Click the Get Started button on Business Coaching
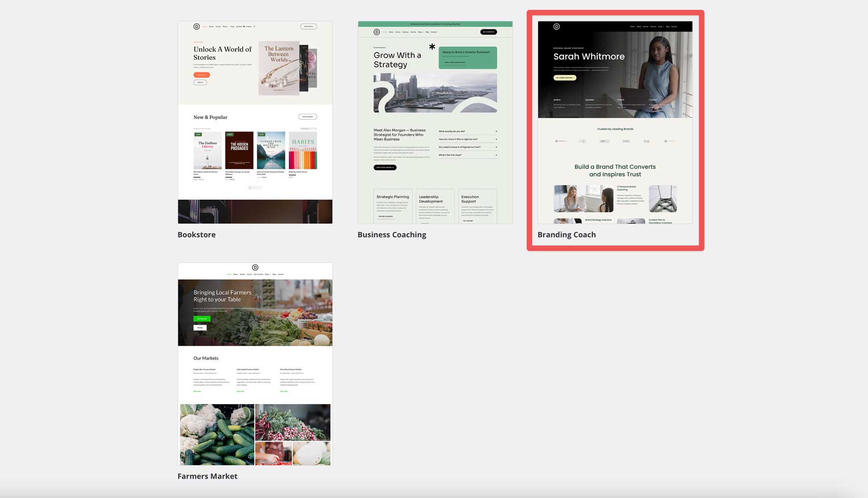The height and width of the screenshot is (498, 868). click(488, 32)
